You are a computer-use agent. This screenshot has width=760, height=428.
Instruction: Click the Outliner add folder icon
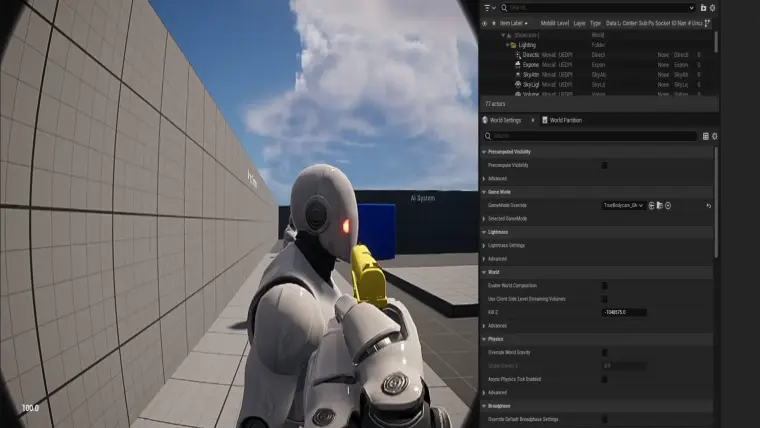(703, 7)
